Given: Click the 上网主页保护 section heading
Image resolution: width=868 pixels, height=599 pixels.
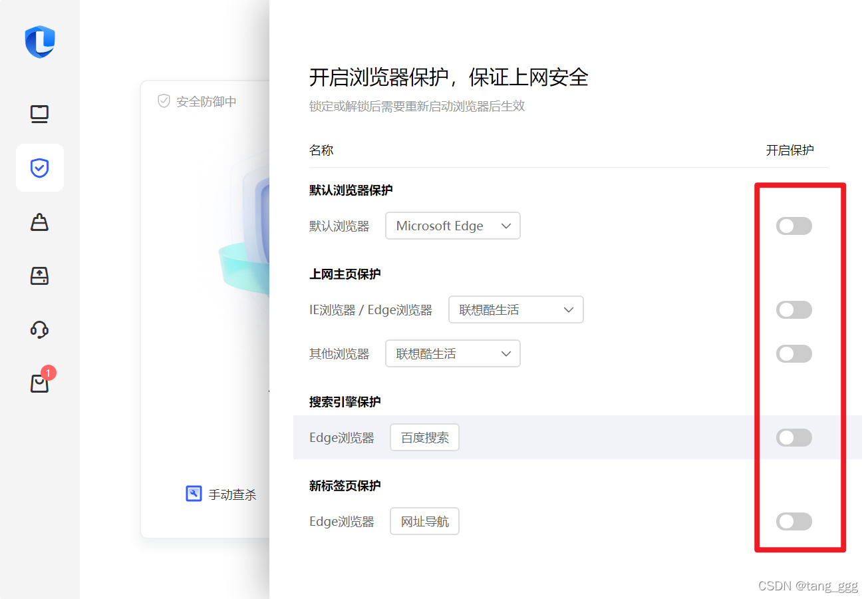Looking at the screenshot, I should click(x=345, y=274).
